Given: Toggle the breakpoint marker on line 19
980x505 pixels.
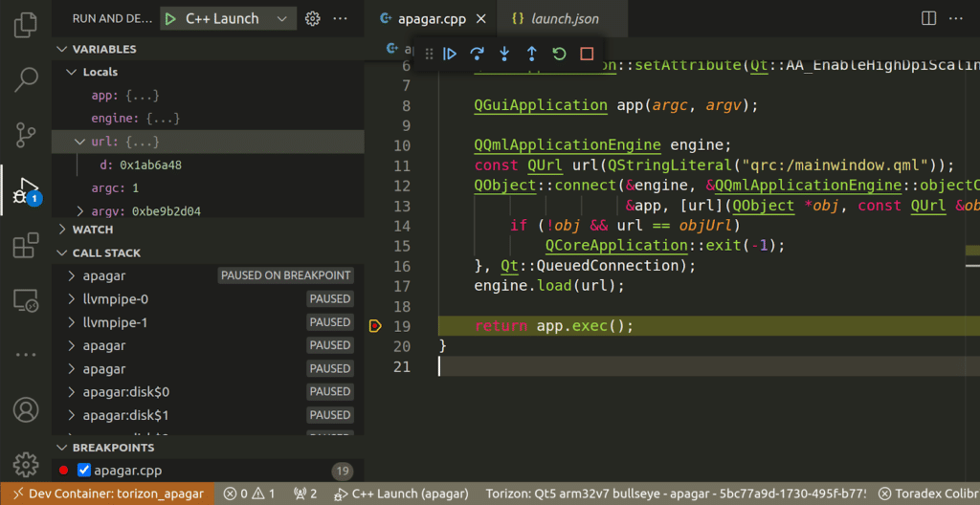Looking at the screenshot, I should click(375, 326).
